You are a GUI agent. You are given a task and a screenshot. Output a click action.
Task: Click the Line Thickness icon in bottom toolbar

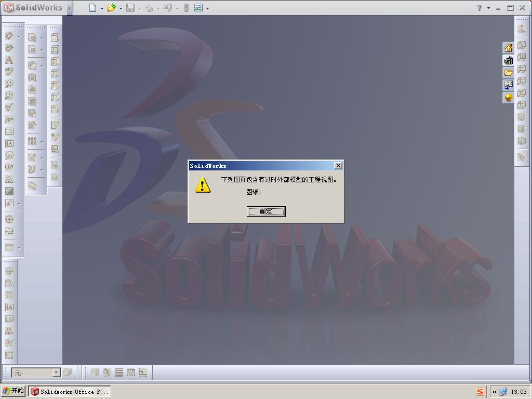point(119,373)
